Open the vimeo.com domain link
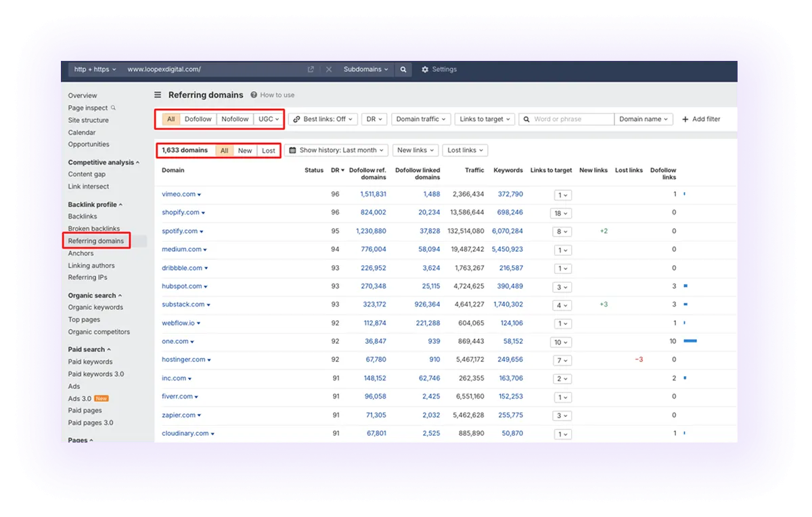812x517 pixels. (179, 194)
